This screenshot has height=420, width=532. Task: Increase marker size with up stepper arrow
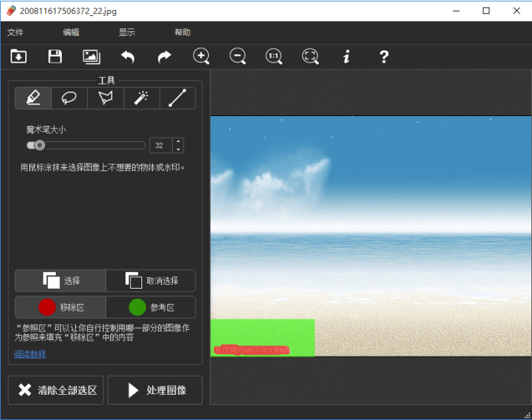[x=178, y=141]
